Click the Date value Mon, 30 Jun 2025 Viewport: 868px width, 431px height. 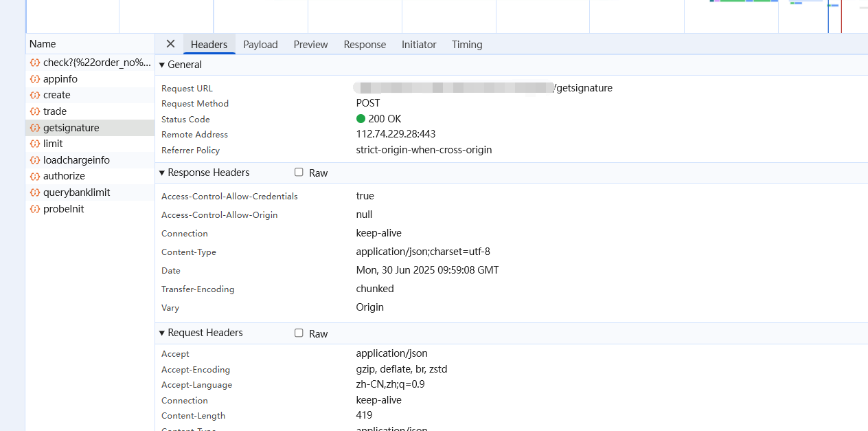click(427, 270)
